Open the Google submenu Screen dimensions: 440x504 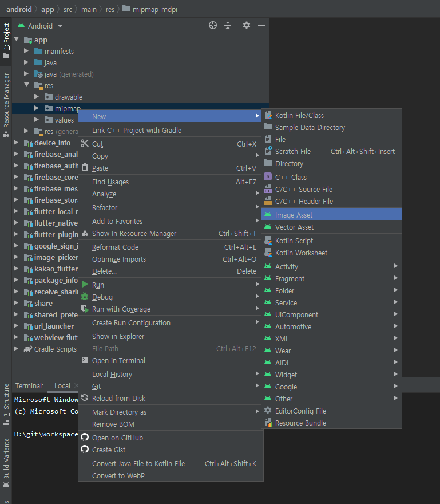click(331, 387)
